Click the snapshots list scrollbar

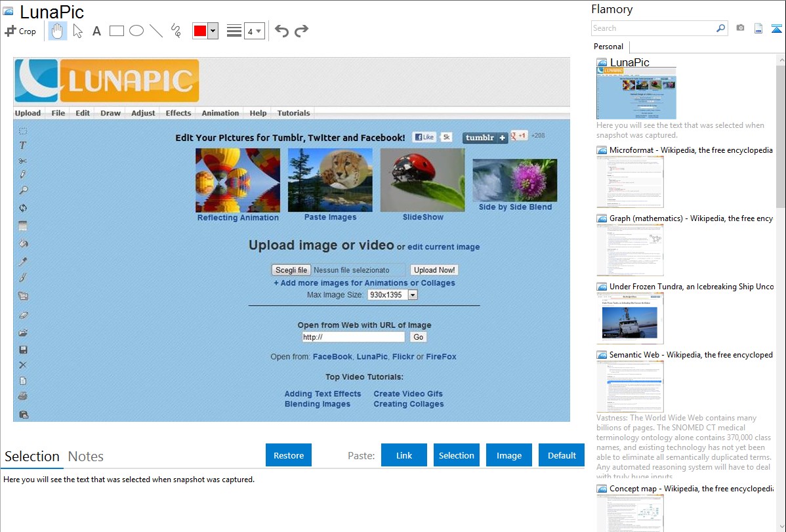click(781, 135)
